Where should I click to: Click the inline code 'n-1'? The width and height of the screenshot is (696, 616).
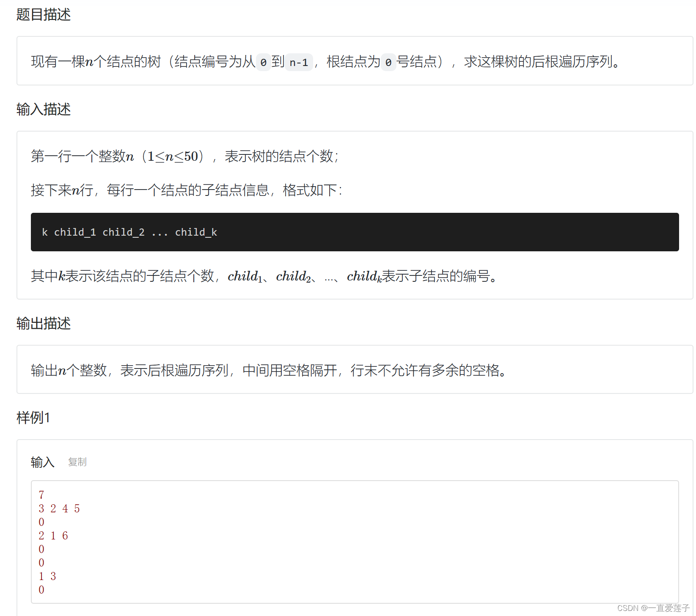click(299, 63)
